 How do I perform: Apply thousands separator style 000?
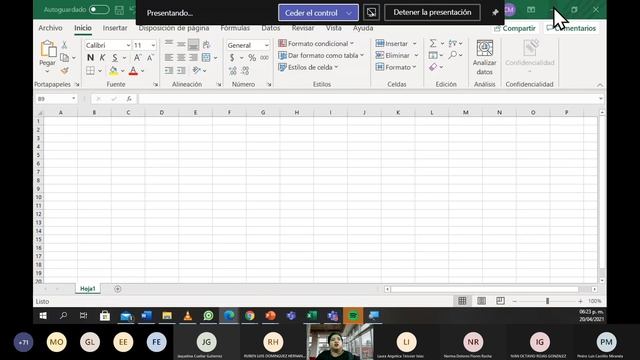(x=264, y=58)
